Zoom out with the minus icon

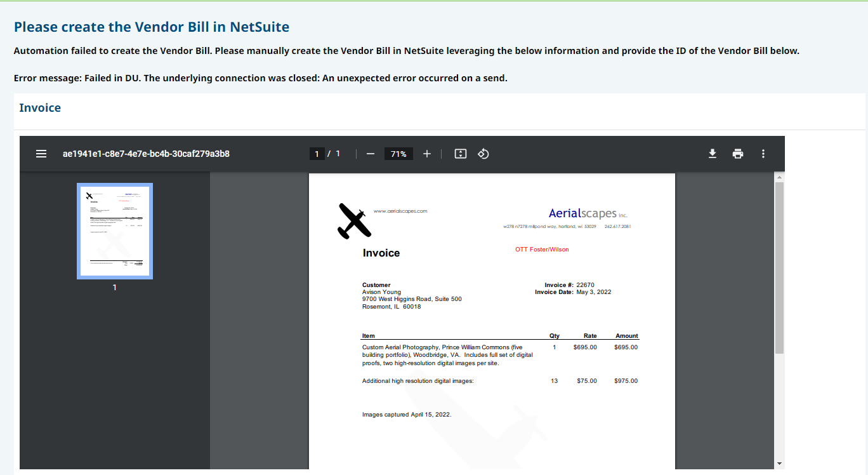click(x=371, y=154)
